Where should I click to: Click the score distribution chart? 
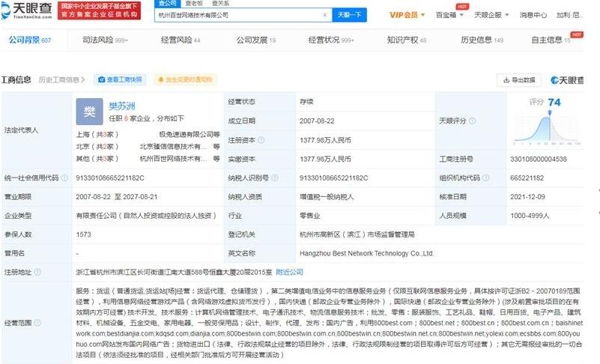[547, 129]
